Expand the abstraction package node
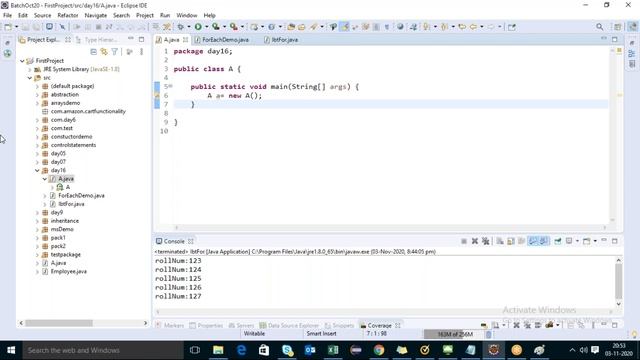640x360 pixels. [x=37, y=95]
